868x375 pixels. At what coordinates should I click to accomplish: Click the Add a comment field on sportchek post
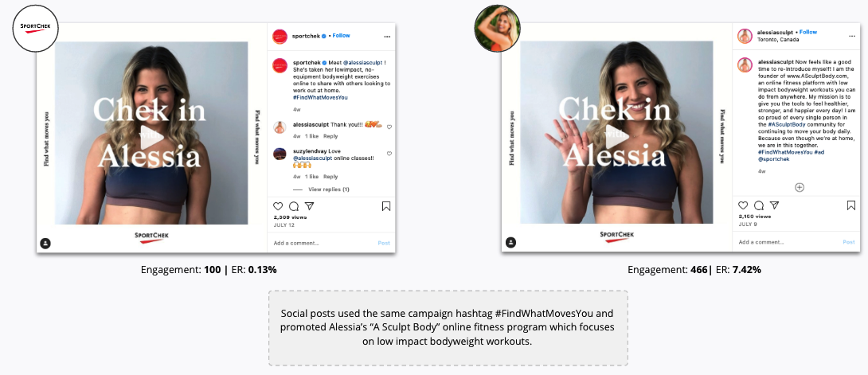(323, 243)
